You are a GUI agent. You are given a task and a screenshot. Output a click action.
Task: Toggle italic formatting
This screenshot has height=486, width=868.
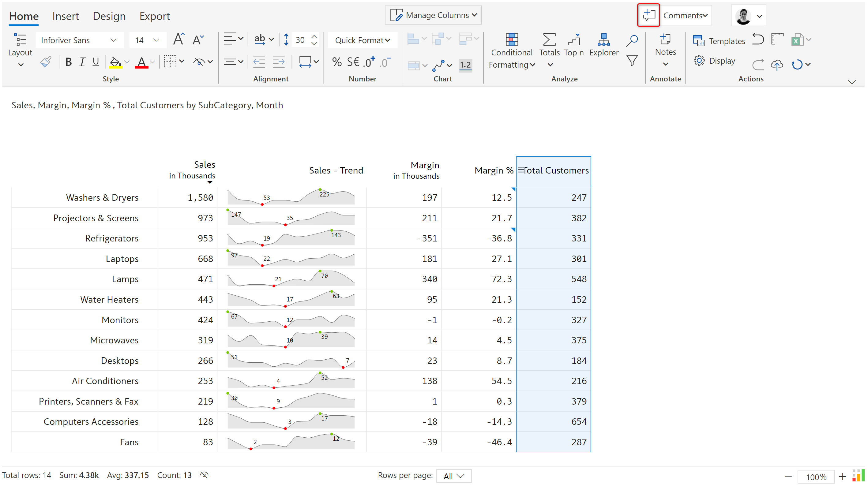coord(82,62)
